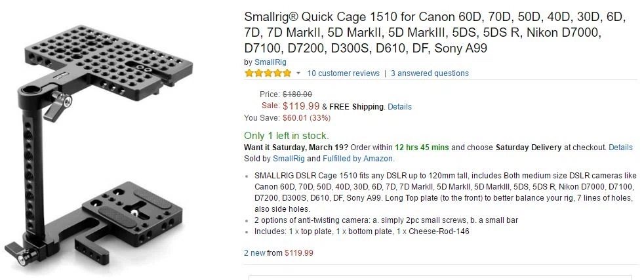Open the 3 answered questions link
This screenshot has height=280, width=644.
coord(430,73)
